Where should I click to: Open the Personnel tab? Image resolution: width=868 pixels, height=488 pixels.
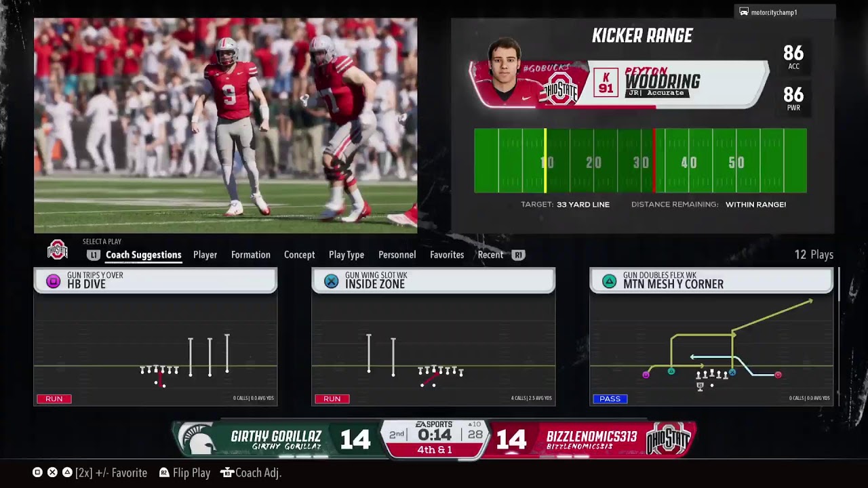(x=397, y=255)
